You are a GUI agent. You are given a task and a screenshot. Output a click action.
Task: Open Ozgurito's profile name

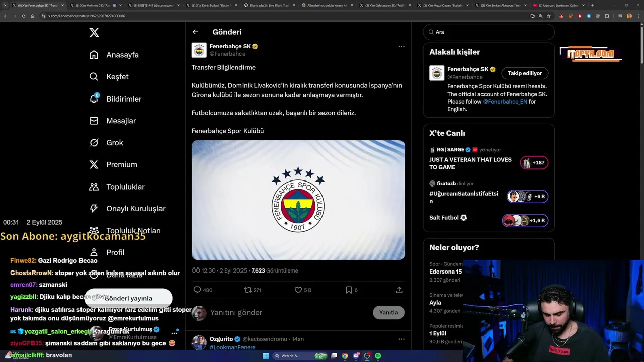click(x=221, y=339)
